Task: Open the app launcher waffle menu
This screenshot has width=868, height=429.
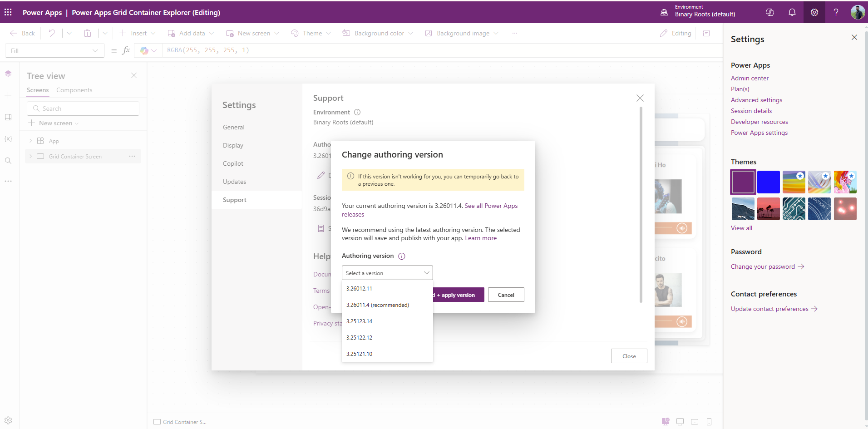Action: point(8,12)
